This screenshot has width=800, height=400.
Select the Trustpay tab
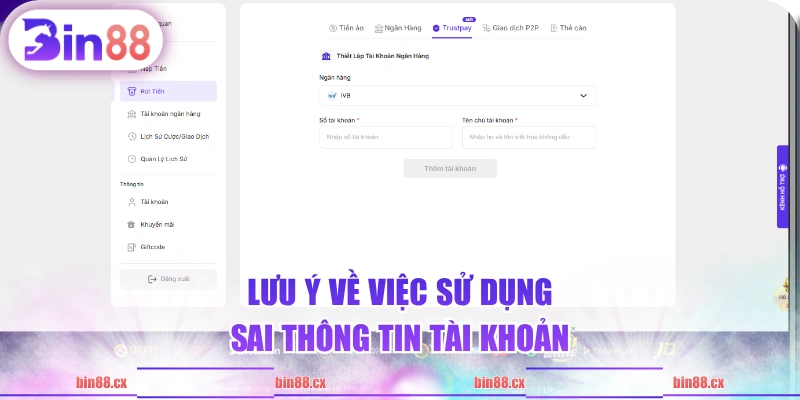coord(452,28)
